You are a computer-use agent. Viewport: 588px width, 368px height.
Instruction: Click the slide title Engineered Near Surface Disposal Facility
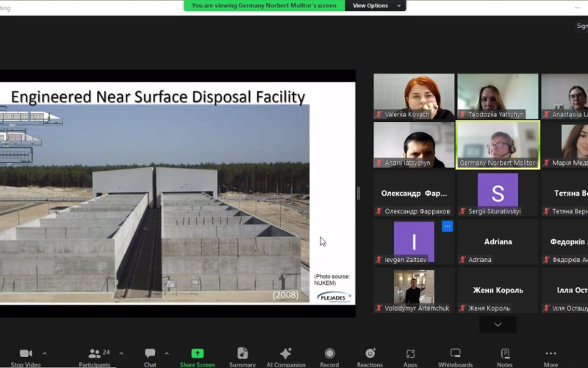[158, 97]
